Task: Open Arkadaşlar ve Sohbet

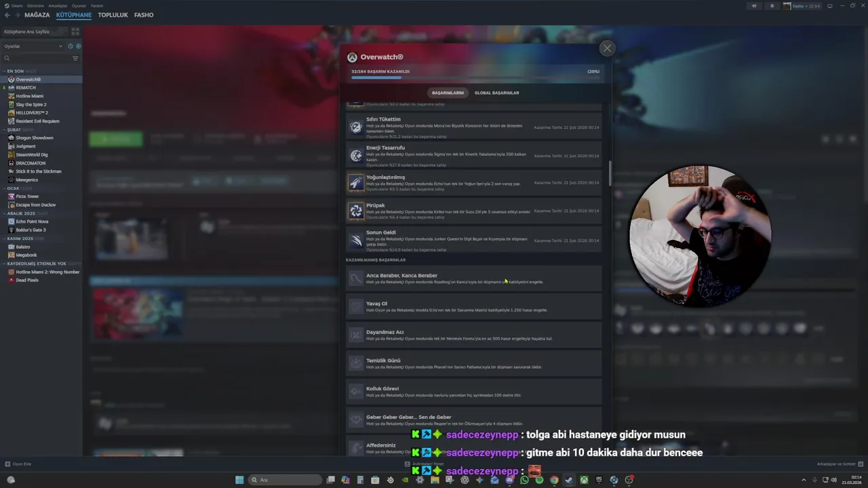Action: [x=839, y=464]
